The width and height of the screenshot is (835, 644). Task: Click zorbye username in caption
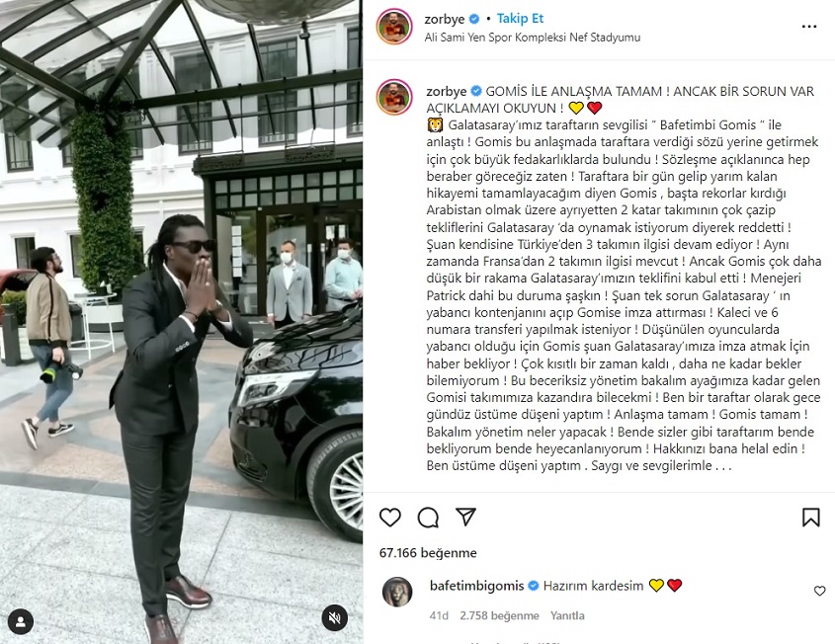(447, 92)
